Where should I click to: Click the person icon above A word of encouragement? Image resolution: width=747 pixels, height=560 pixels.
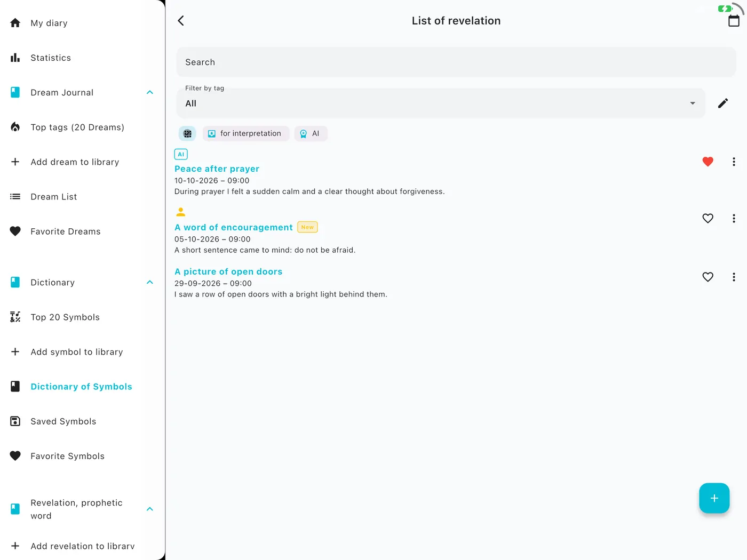181,212
